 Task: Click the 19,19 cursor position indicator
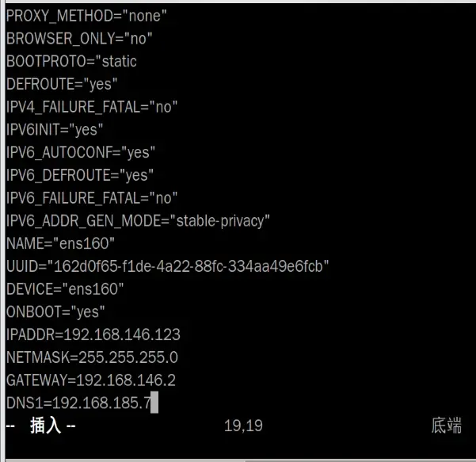[243, 426]
